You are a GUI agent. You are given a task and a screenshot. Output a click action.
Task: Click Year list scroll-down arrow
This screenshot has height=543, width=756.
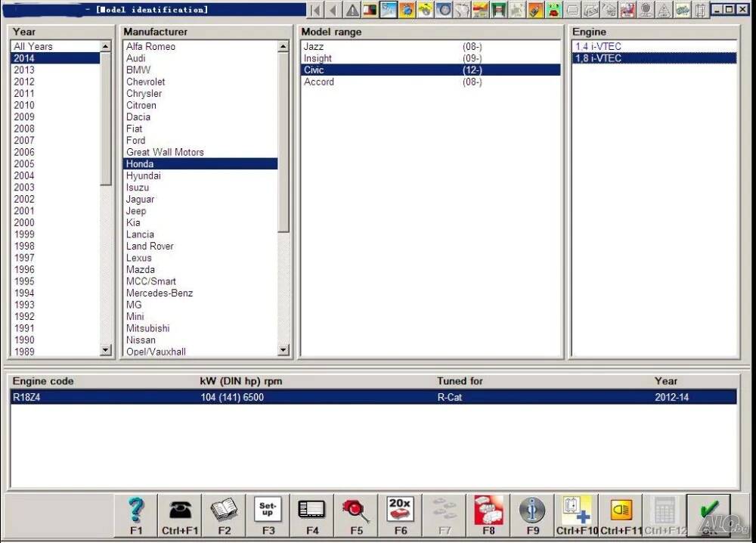pyautogui.click(x=106, y=350)
